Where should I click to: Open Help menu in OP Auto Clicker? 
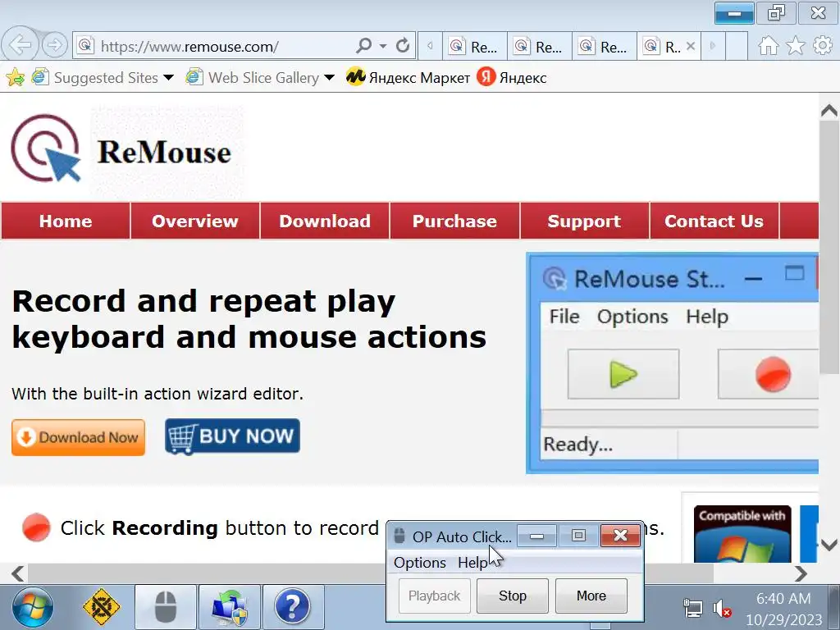472,563
